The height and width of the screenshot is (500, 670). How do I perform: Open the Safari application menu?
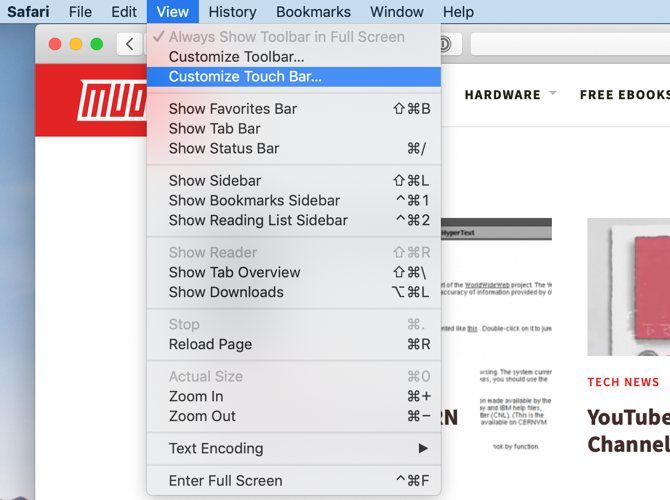(28, 12)
